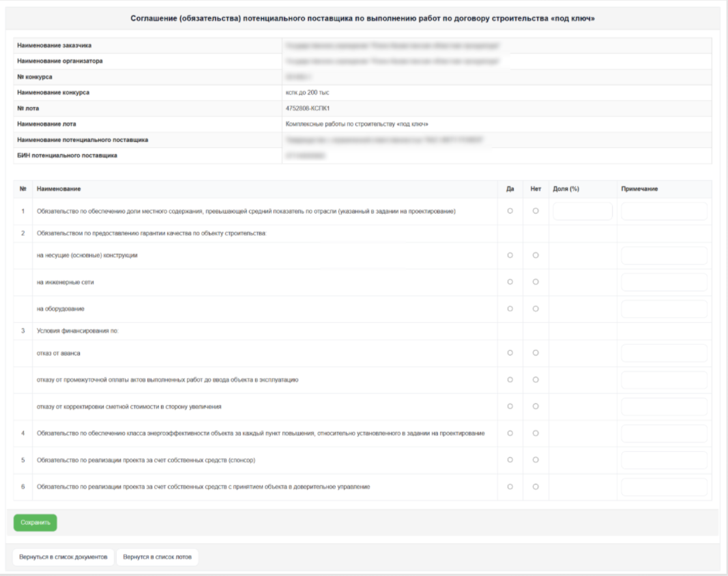Choose Да for несущие конструкции guarantee

coord(510,255)
